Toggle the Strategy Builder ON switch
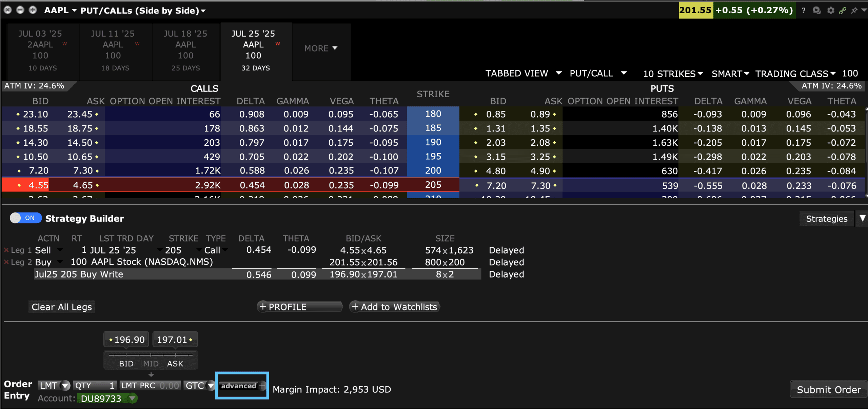Image resolution: width=868 pixels, height=409 pixels. tap(25, 218)
